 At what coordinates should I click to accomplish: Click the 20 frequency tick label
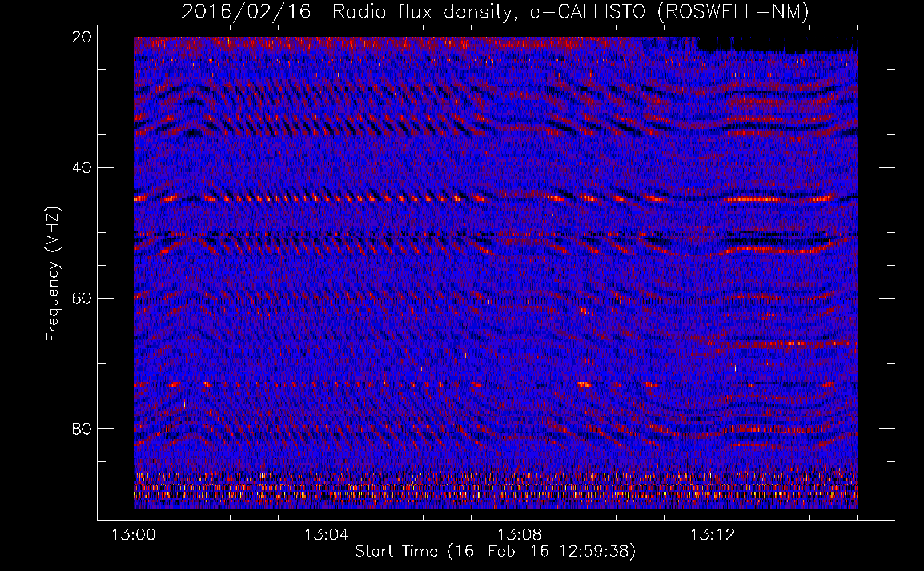coord(82,37)
